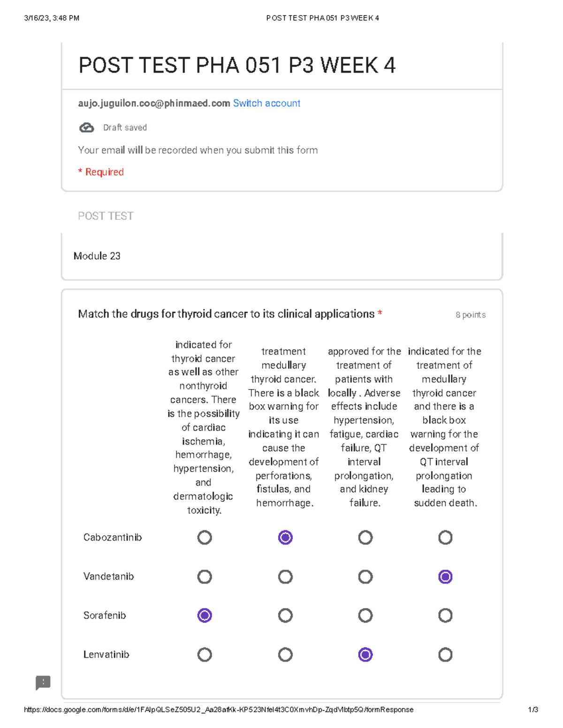Select Vandetanib QT prolongation sudden death radio
Image resolution: width=563 pixels, height=728 pixels.
(x=445, y=577)
